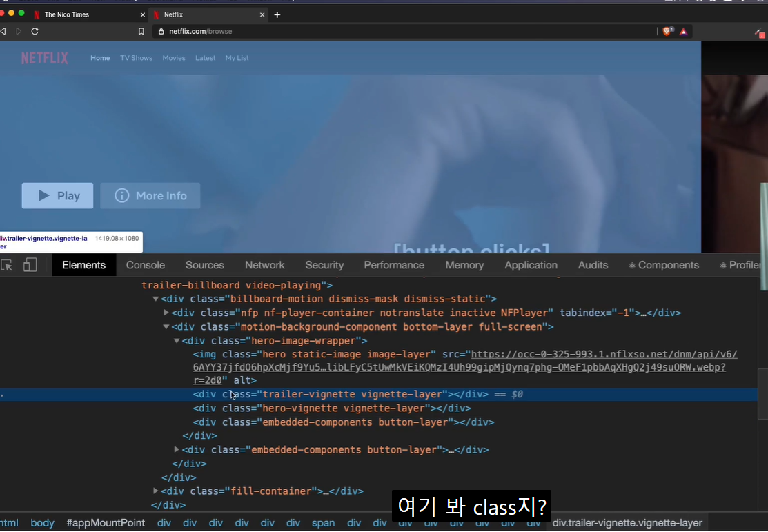Open the React Profiler tab
The width and height of the screenshot is (768, 532).
point(740,265)
